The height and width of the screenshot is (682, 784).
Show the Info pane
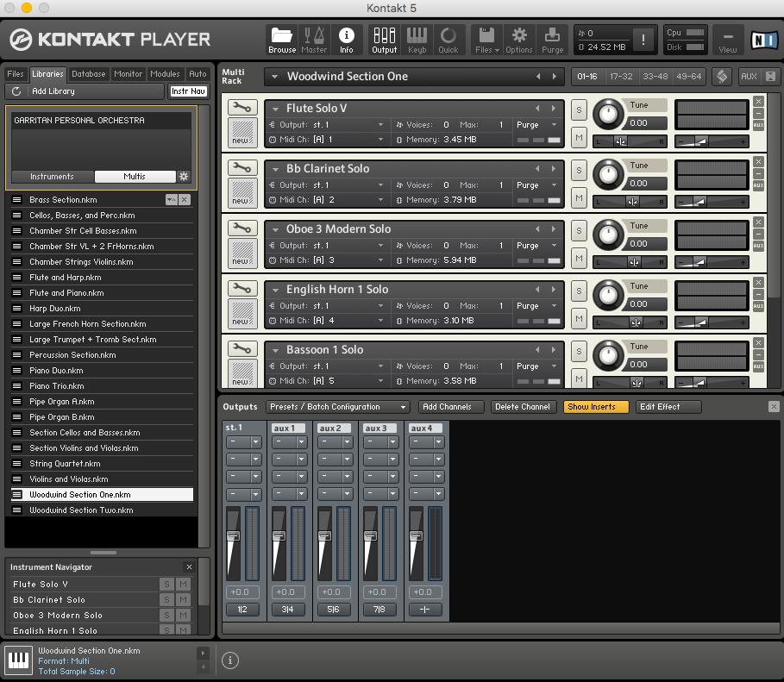pos(346,40)
